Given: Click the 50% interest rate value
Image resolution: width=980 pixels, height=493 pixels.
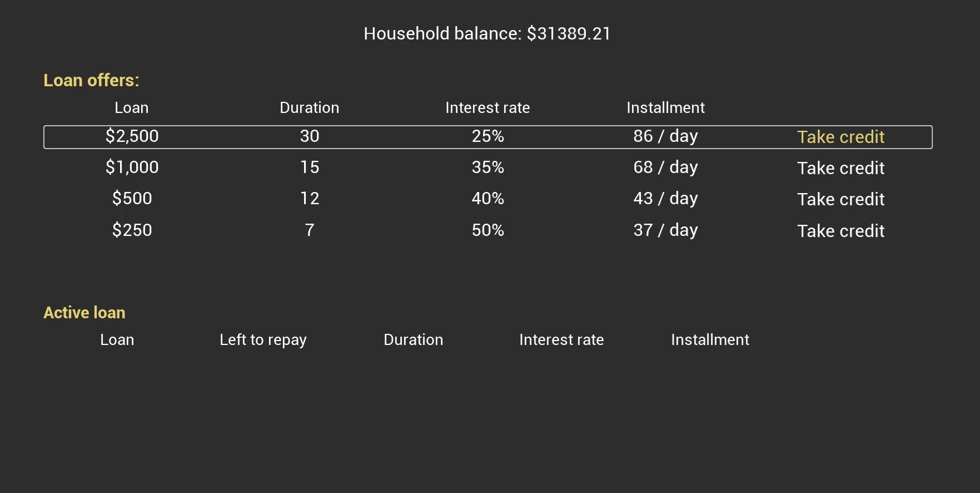Looking at the screenshot, I should coord(487,230).
